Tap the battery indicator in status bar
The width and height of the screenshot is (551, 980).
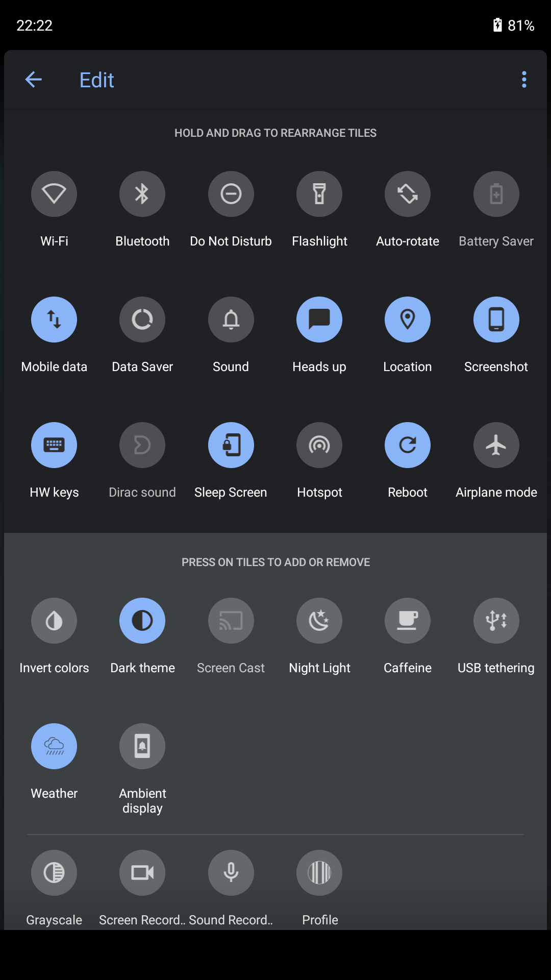pyautogui.click(x=514, y=25)
